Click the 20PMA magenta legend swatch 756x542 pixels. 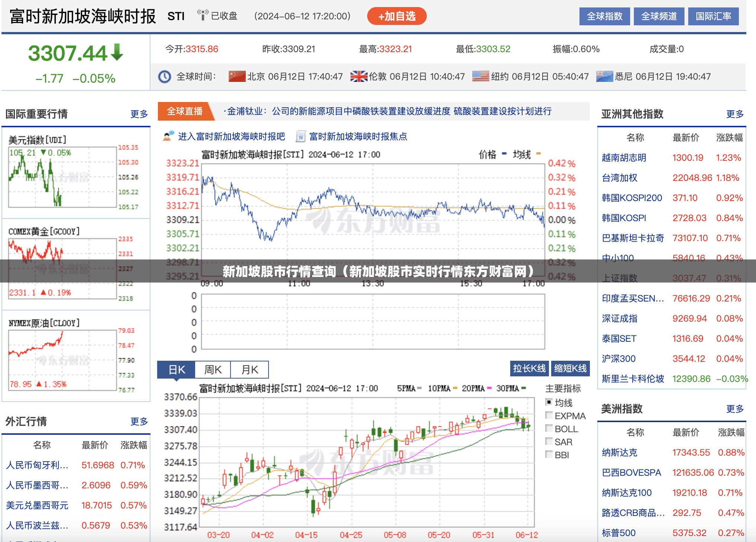tap(489, 388)
